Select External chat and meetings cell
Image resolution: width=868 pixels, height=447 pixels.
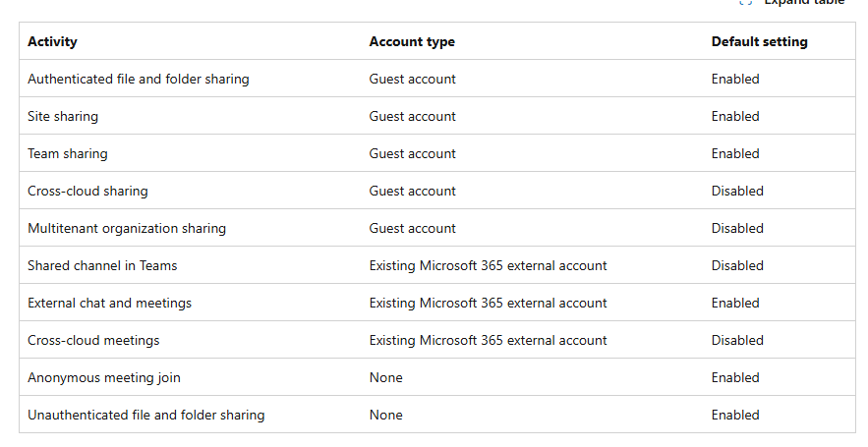(x=109, y=303)
